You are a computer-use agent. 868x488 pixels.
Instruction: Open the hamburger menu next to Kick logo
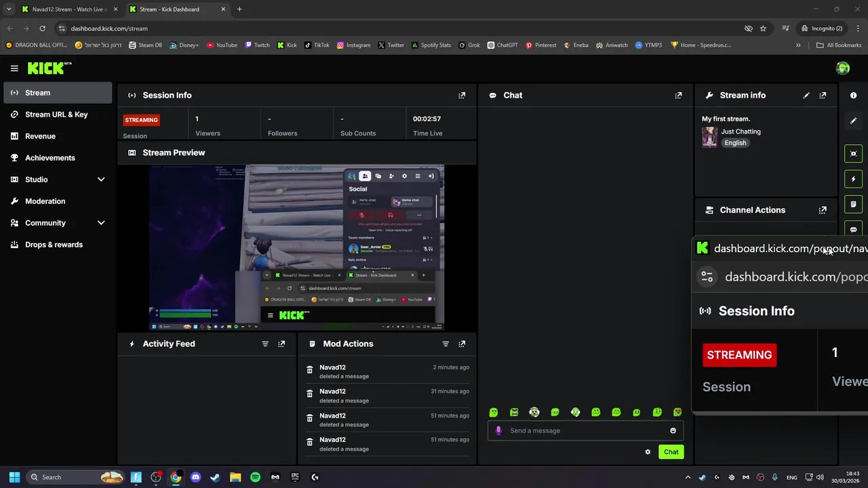pos(14,68)
